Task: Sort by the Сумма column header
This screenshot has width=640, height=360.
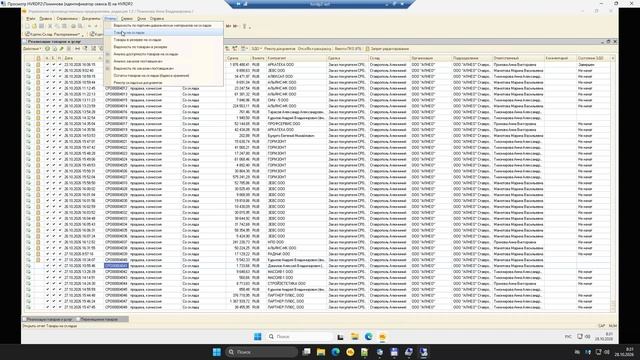Action: coord(238,58)
